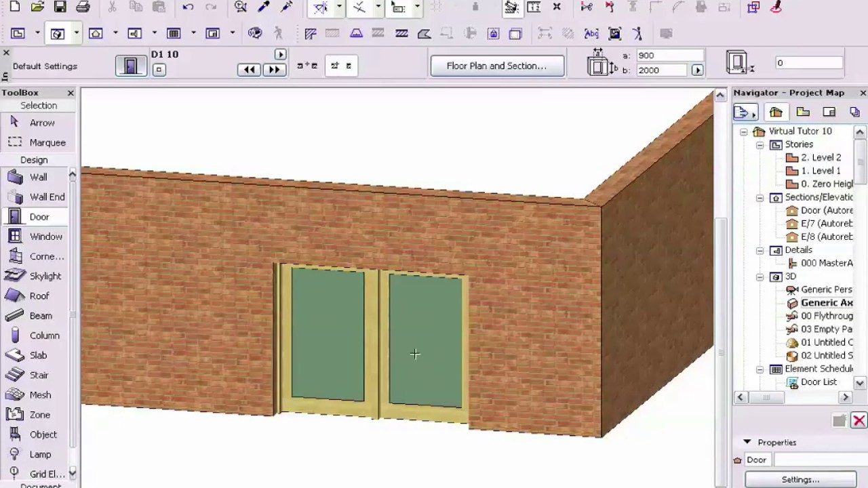Viewport: 868px width, 488px height.
Task: Switch Navigator to Publisher Sets icon
Action: click(854, 113)
